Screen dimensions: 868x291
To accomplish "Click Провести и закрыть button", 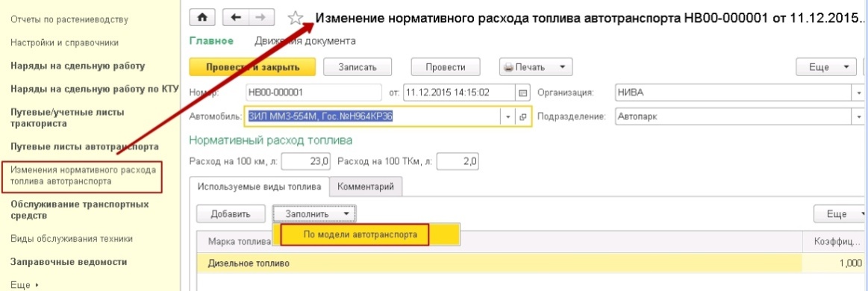I will [x=252, y=67].
